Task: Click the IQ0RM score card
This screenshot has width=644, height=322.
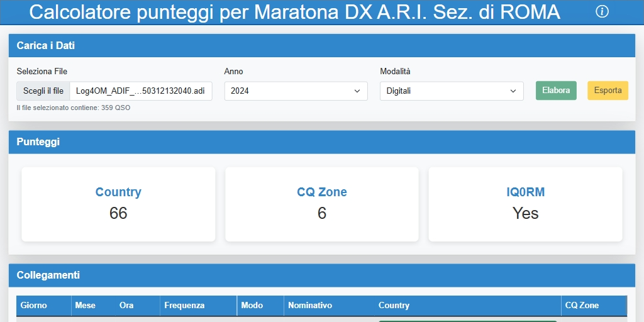Action: click(x=525, y=204)
